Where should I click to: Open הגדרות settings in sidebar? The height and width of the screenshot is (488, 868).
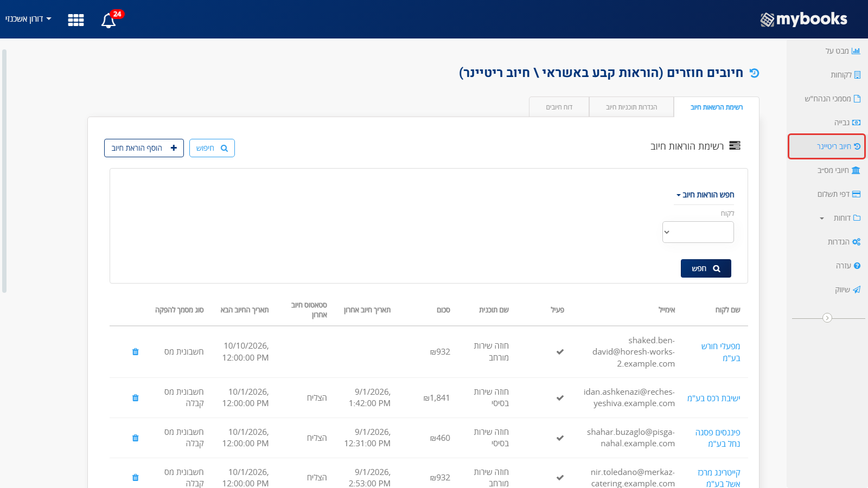(844, 242)
